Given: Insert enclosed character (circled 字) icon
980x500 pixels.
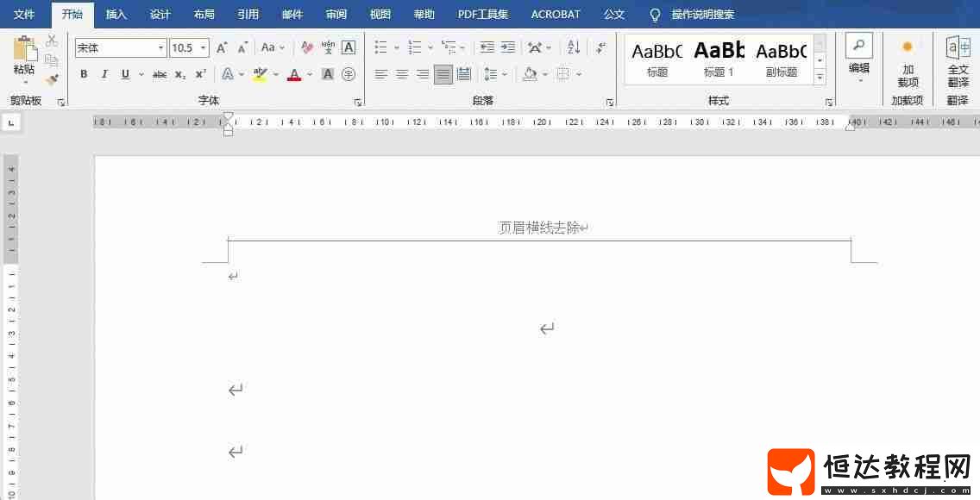Looking at the screenshot, I should pos(349,74).
